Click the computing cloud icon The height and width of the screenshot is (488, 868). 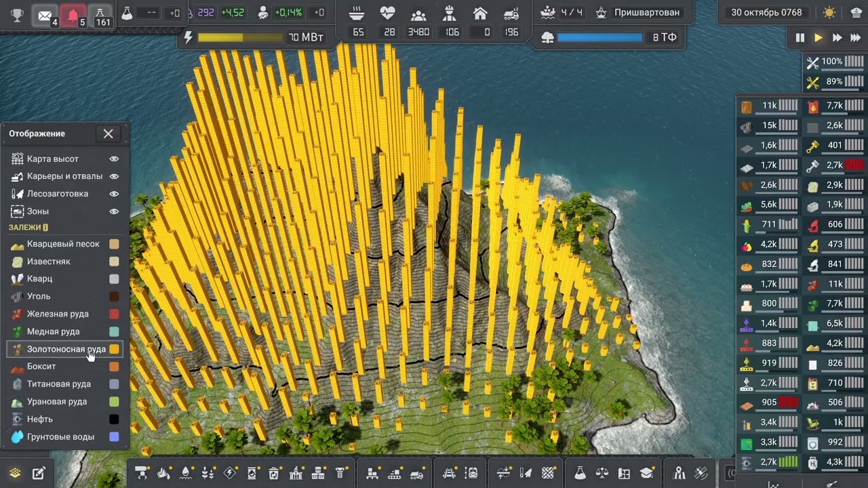[x=548, y=37]
